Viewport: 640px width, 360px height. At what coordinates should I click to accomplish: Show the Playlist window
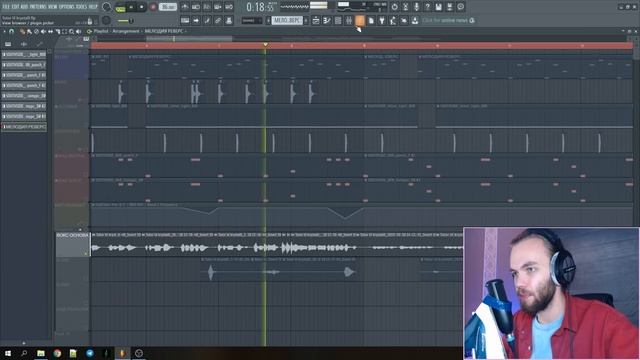click(x=316, y=20)
